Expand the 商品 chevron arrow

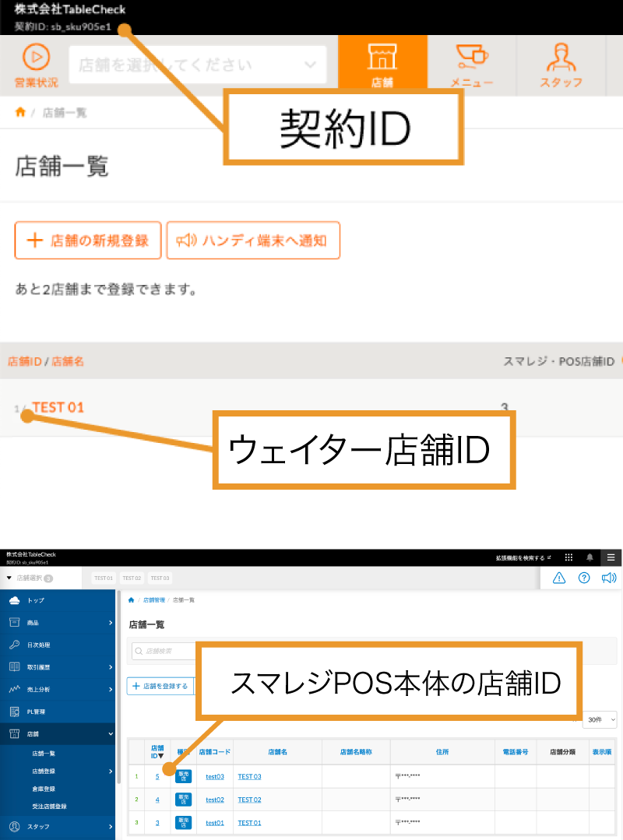111,623
